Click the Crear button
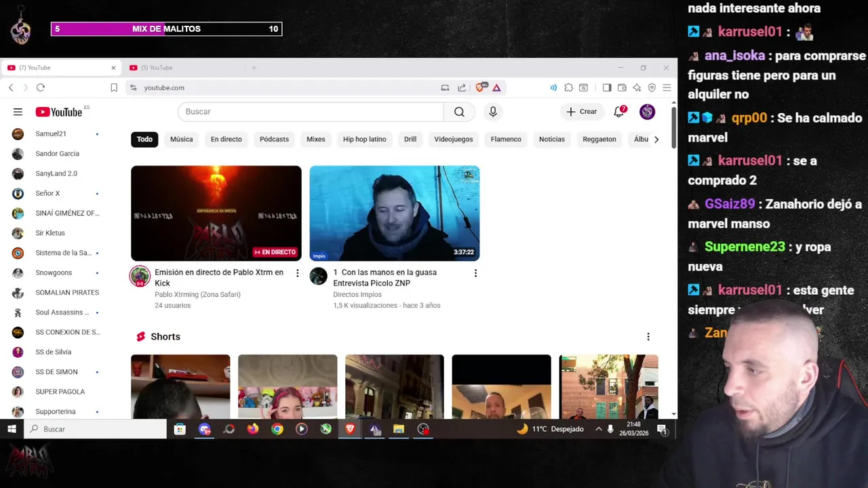868x488 pixels. [x=582, y=112]
